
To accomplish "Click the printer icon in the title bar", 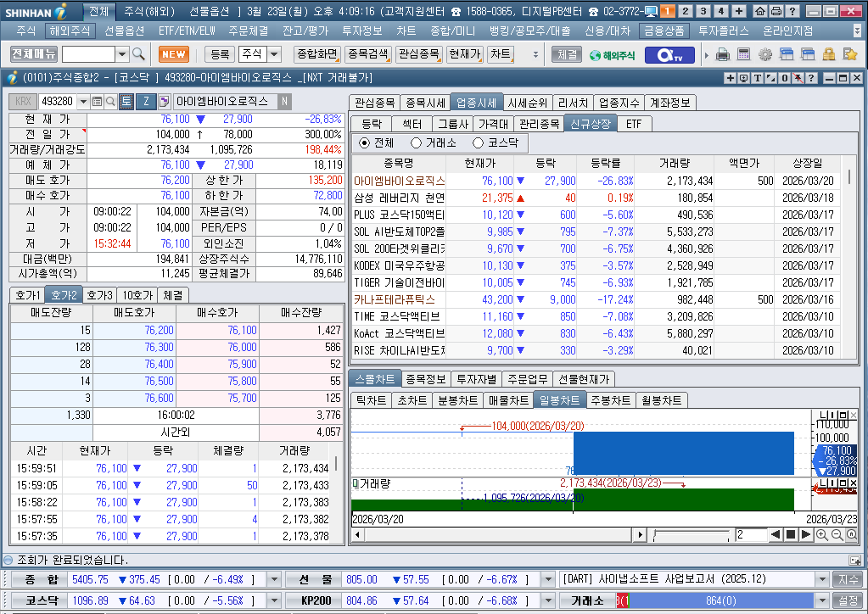I will tap(776, 11).
